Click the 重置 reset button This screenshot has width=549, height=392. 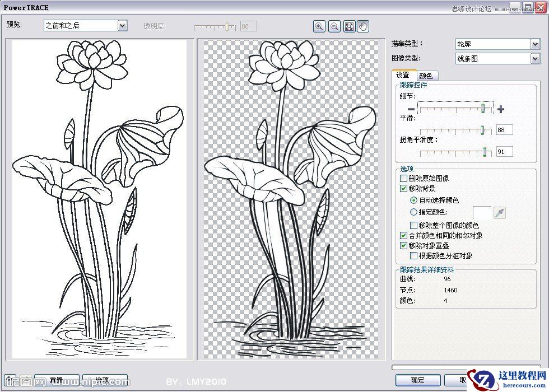point(56,379)
